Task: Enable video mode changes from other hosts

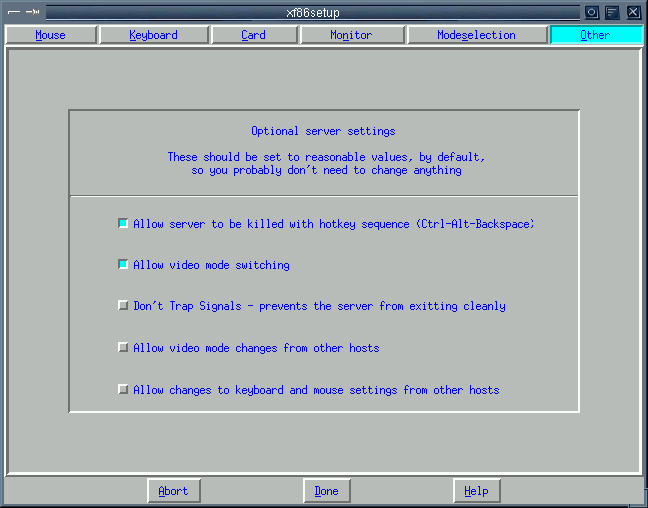Action: pyautogui.click(x=123, y=348)
